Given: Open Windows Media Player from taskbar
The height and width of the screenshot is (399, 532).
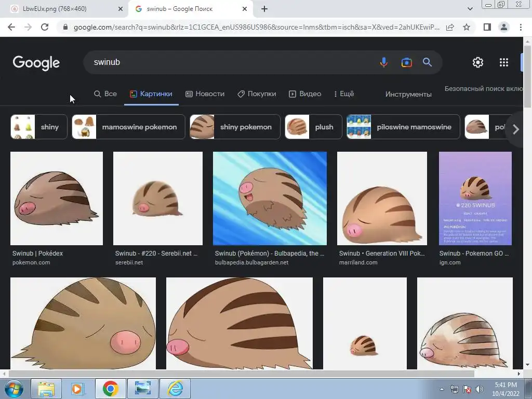Looking at the screenshot, I should 77,389.
